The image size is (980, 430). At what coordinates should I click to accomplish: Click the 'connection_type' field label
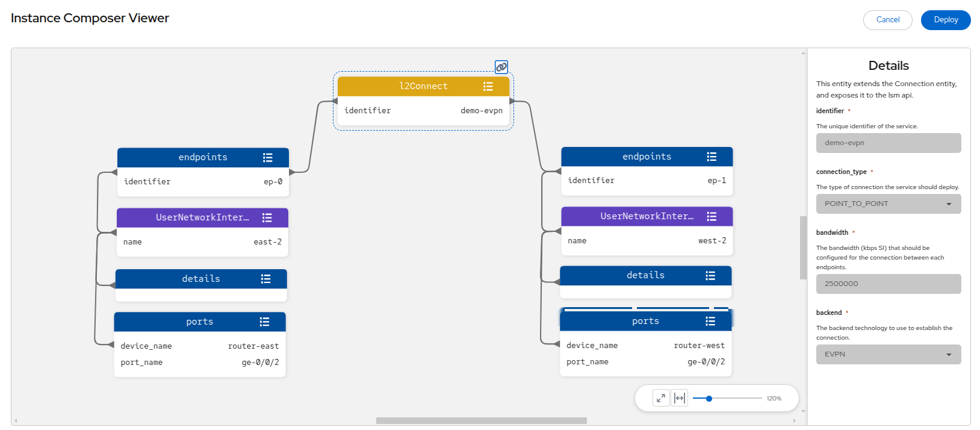pos(842,172)
